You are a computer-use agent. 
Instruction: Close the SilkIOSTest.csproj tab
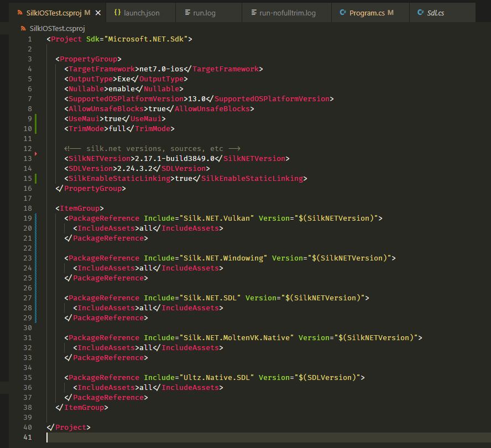point(98,12)
